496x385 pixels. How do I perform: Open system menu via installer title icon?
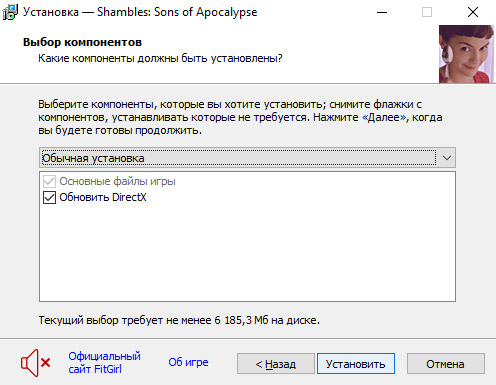pyautogui.click(x=10, y=12)
